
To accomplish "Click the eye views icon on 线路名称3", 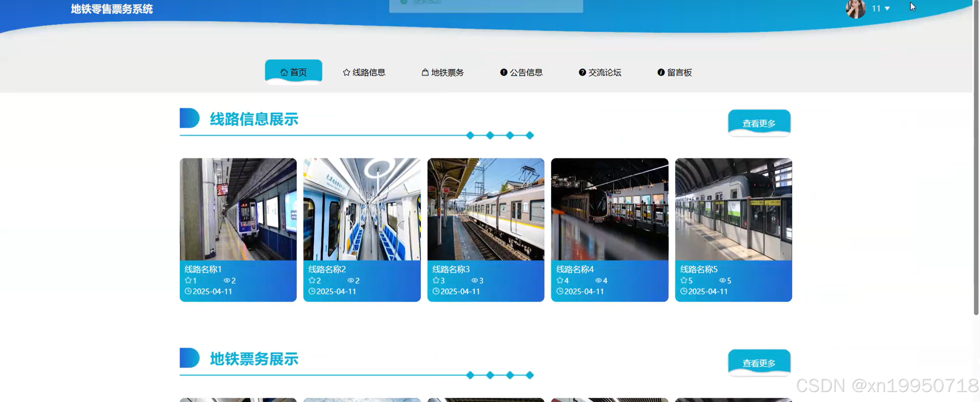I will pos(474,280).
